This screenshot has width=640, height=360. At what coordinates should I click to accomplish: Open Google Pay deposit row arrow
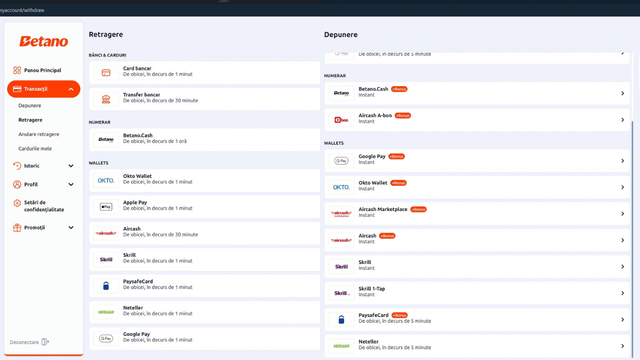coord(622,161)
